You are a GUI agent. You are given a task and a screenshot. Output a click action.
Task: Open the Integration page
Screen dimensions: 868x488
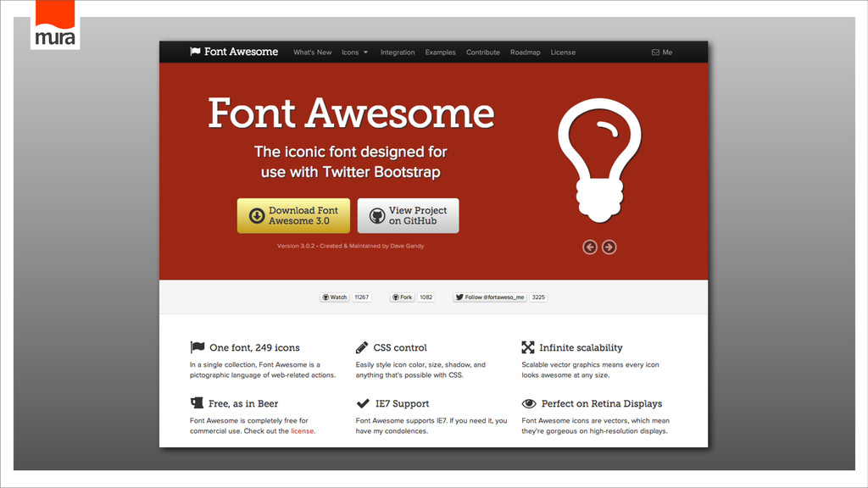pos(398,52)
